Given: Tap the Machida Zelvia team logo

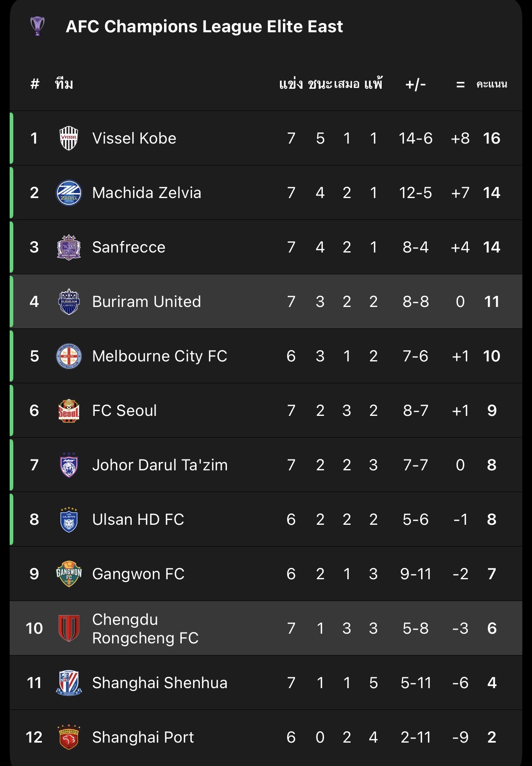Looking at the screenshot, I should [69, 193].
